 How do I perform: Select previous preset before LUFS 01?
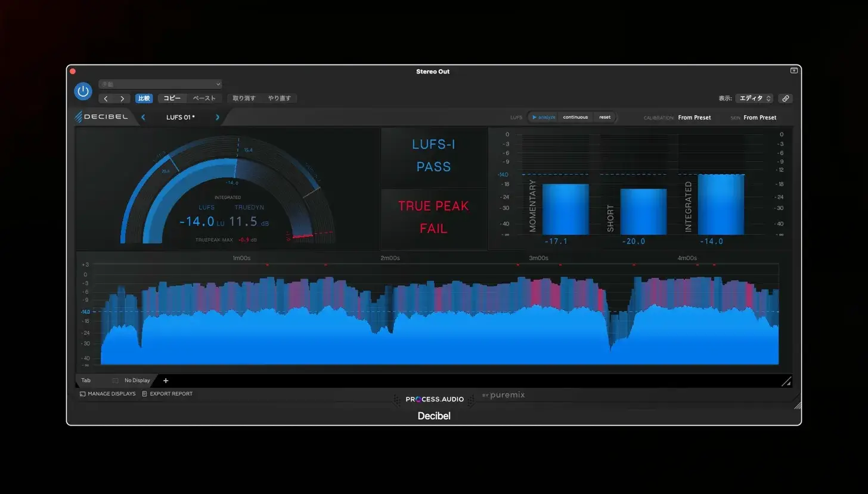[143, 118]
